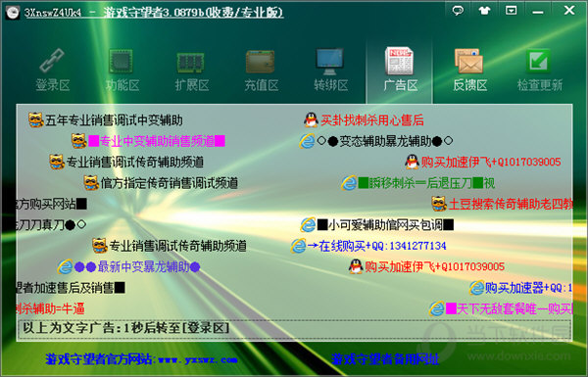Screen dimensions: 588x377
Task: Click cat icon beside 土豆搜索传奇辅助
Action: 439,204
